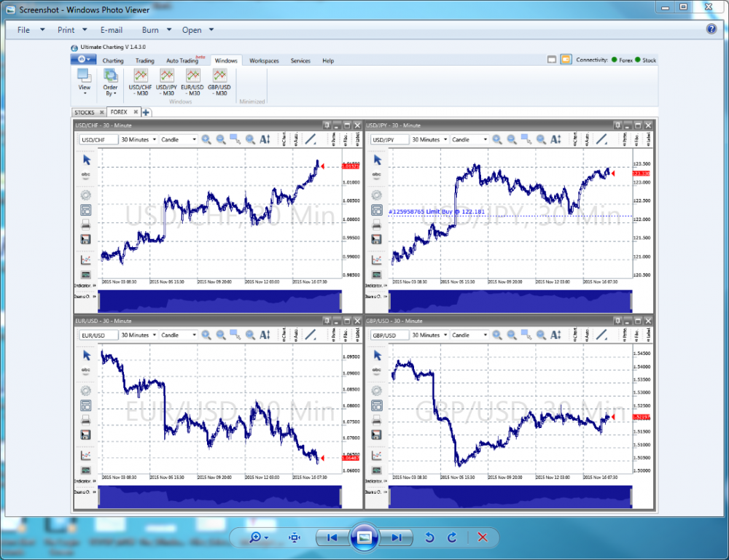729x560 pixels.
Task: Switch to the Trading ribbon tab
Action: tap(144, 61)
